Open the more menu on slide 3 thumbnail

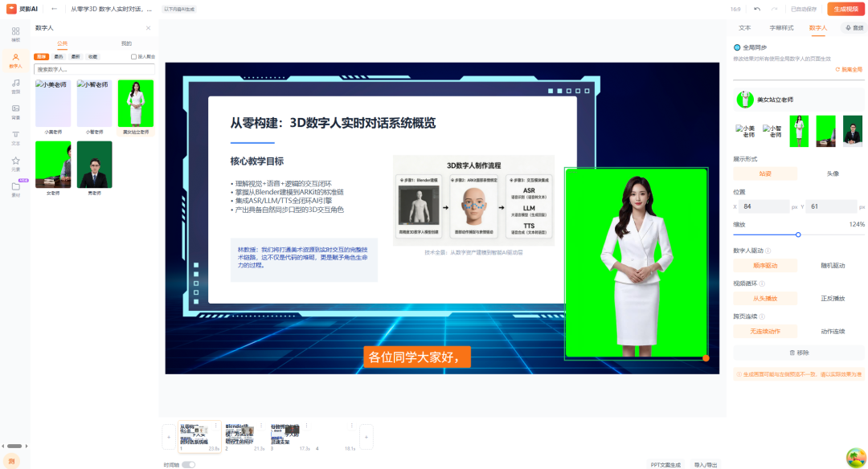(307, 426)
